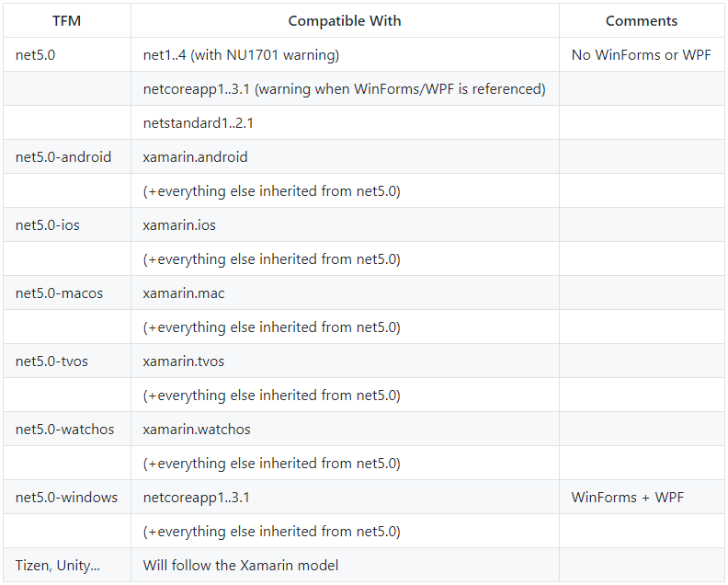Image resolution: width=728 pixels, height=585 pixels.
Task: Click the net5.0-android cell
Action: point(63,157)
